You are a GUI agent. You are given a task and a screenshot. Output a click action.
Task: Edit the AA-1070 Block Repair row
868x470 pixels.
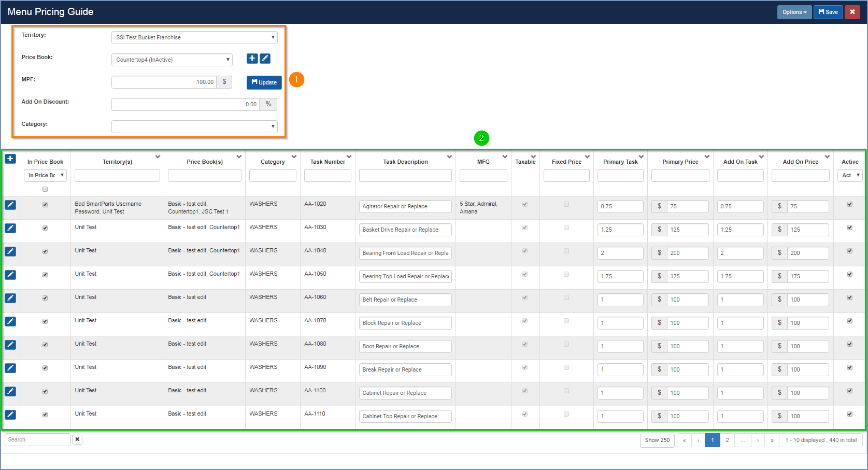tap(10, 321)
